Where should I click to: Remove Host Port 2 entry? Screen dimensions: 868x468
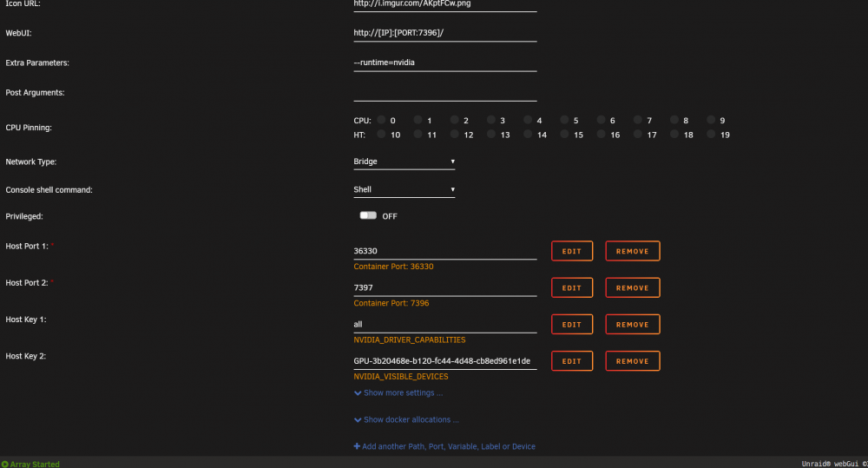[x=632, y=287]
